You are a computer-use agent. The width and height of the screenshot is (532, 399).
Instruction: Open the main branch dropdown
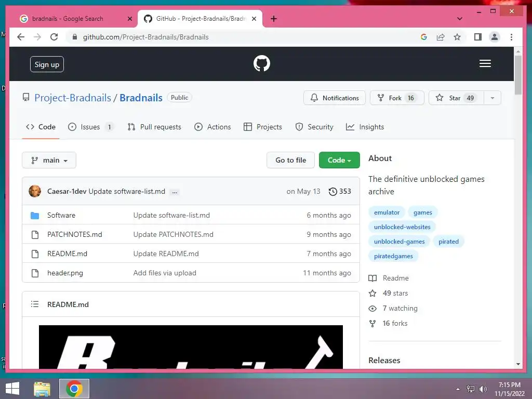coord(49,160)
